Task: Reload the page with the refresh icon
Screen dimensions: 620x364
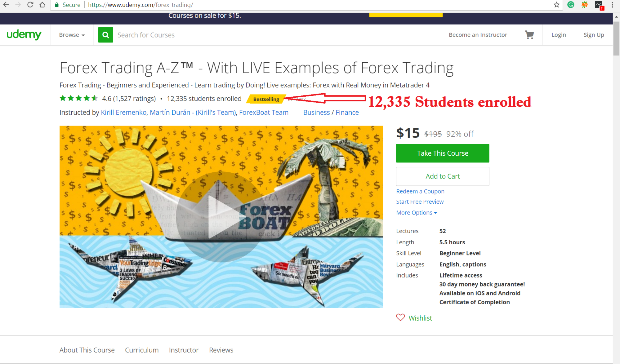Action: pos(30,5)
